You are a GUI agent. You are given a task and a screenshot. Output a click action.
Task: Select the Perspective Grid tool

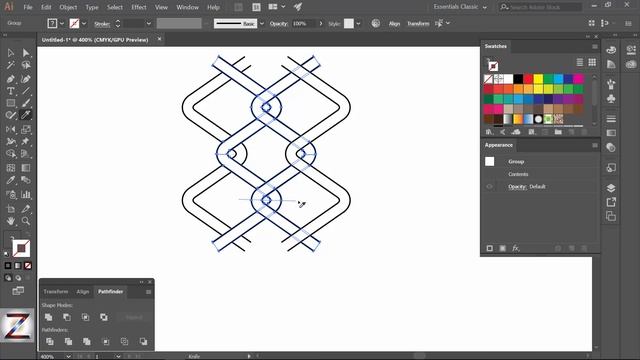26,154
